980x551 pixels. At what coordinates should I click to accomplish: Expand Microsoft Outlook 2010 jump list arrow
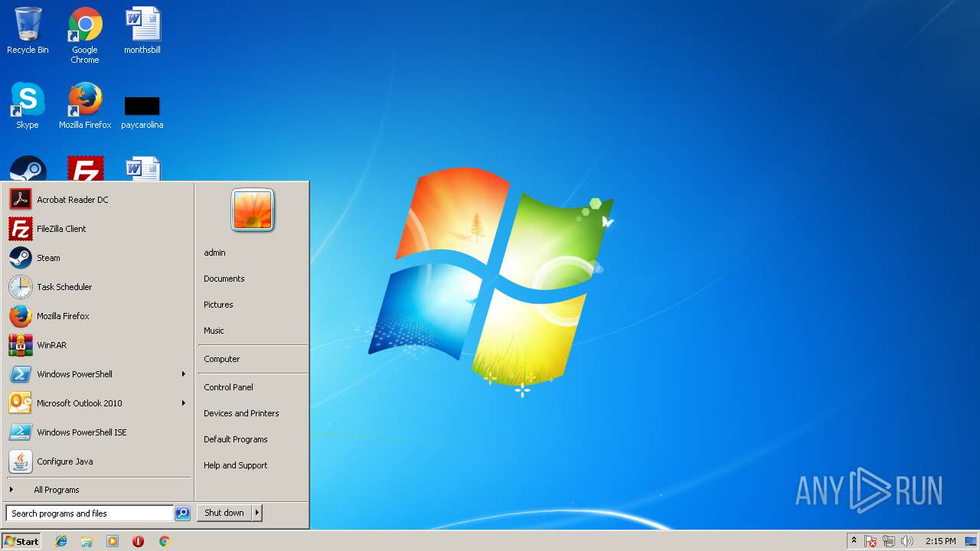point(184,403)
